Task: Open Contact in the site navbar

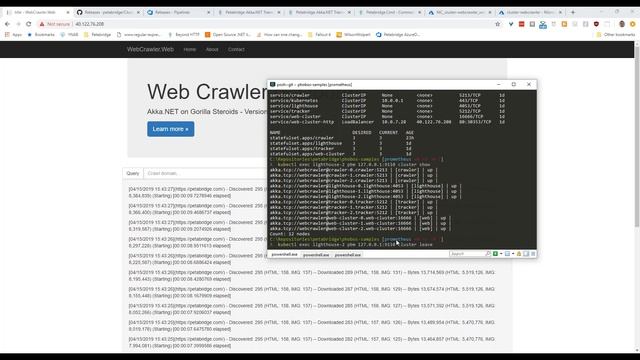Action: point(236,49)
